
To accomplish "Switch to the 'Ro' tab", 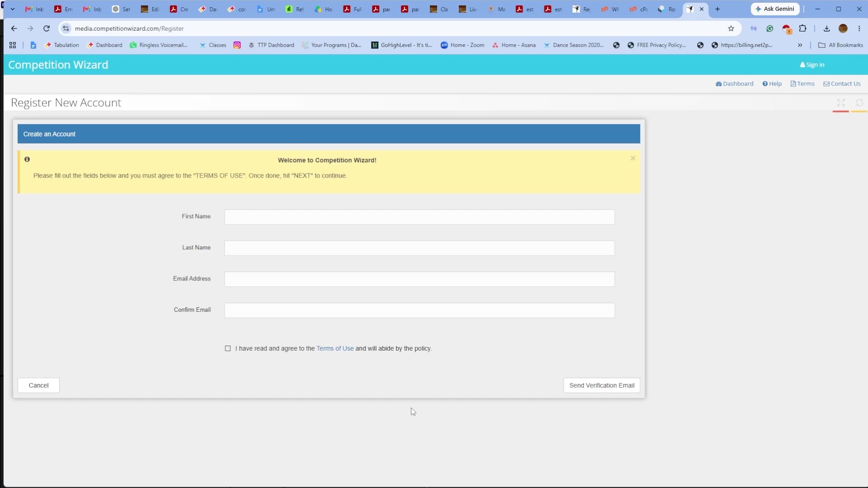I will (x=667, y=9).
